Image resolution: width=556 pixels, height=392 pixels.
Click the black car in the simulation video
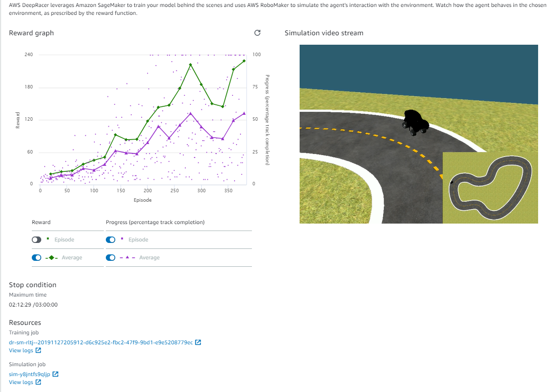(415, 122)
